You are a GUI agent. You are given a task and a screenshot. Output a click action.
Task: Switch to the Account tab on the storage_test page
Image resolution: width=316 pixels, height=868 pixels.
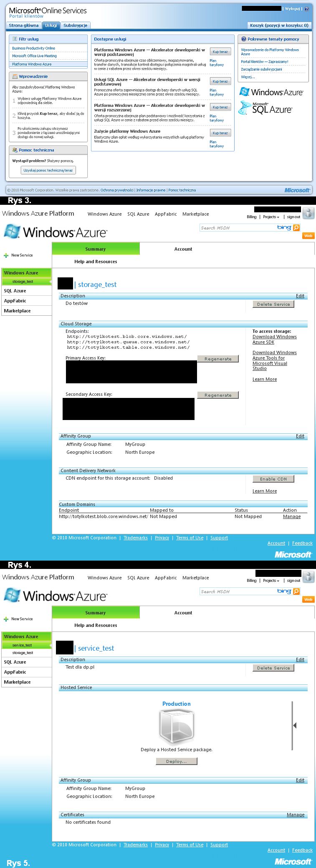[183, 249]
